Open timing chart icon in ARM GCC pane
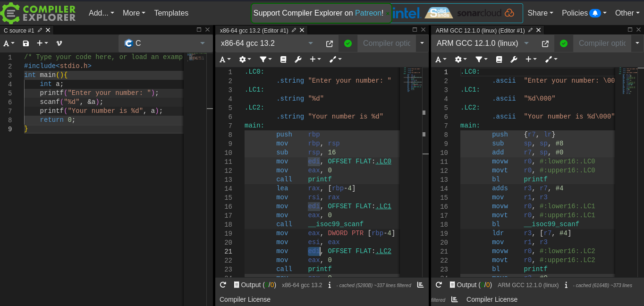The image size is (644, 306). click(x=455, y=299)
